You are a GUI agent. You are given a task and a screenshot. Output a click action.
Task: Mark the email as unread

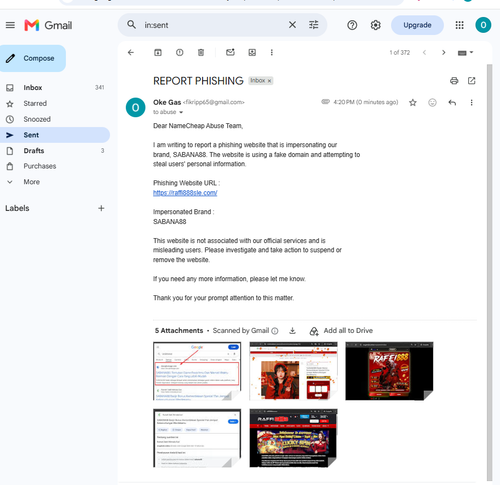[x=230, y=52]
